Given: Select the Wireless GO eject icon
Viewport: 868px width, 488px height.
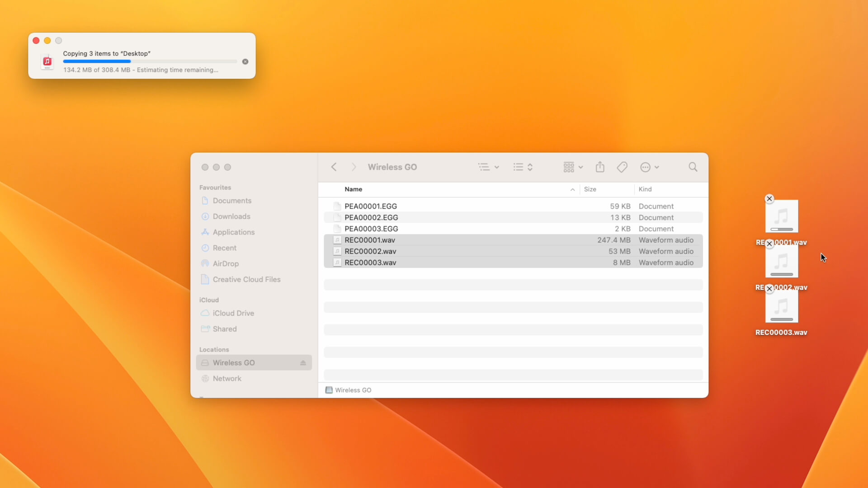Looking at the screenshot, I should pyautogui.click(x=302, y=362).
